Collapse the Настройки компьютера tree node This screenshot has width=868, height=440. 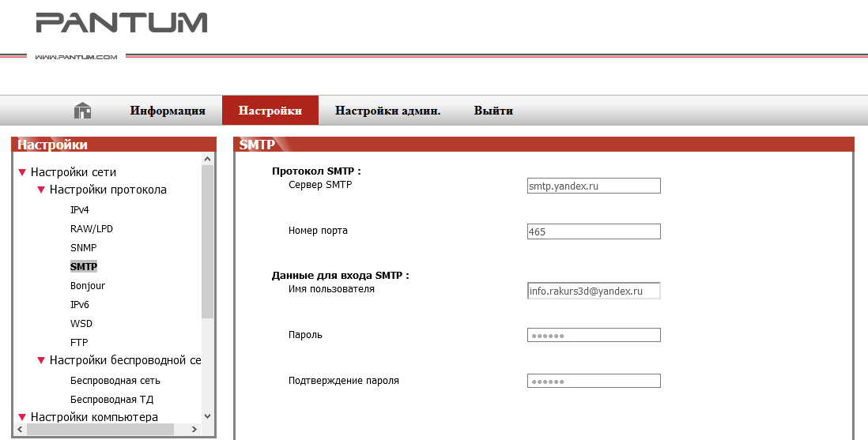[22, 417]
